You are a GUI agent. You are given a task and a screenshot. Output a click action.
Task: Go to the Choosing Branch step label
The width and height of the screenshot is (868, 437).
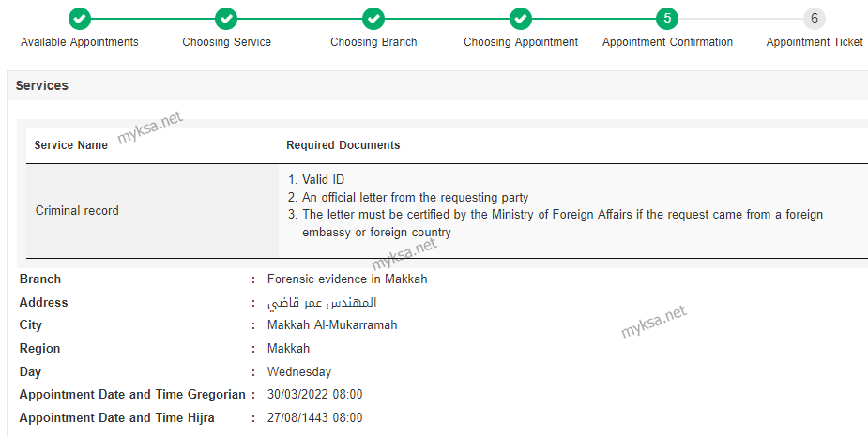point(373,42)
